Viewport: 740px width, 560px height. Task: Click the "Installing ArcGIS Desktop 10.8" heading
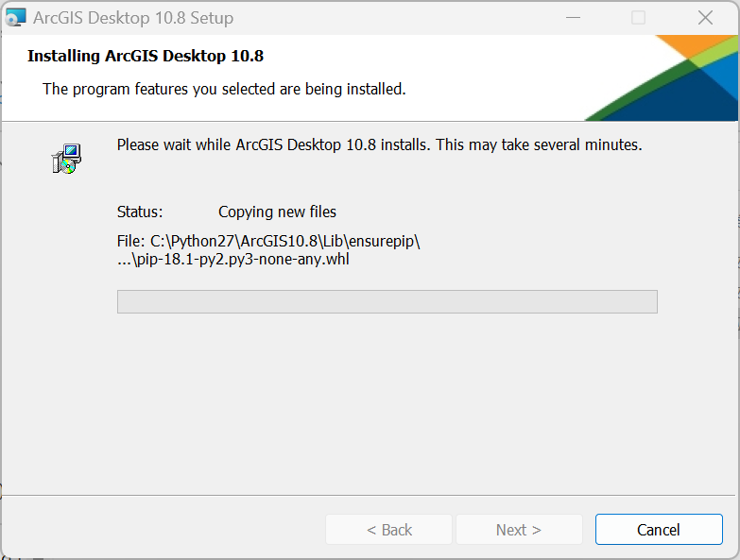146,56
